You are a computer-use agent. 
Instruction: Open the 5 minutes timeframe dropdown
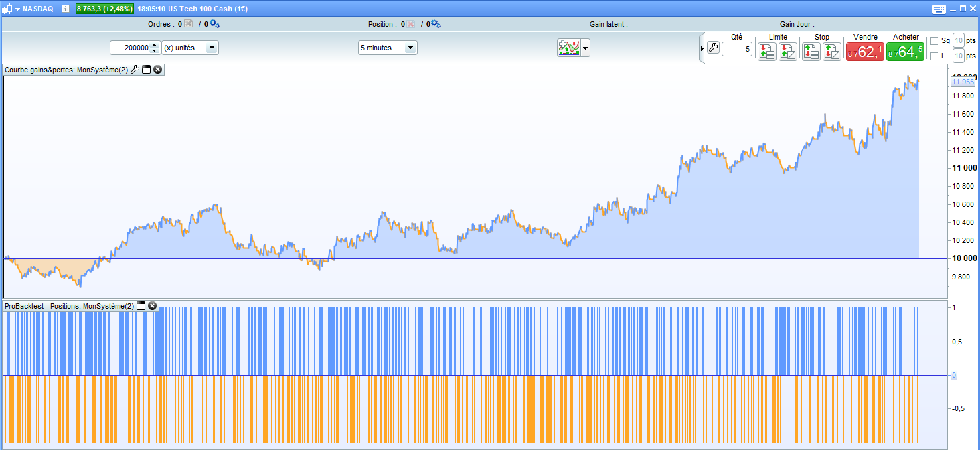388,48
